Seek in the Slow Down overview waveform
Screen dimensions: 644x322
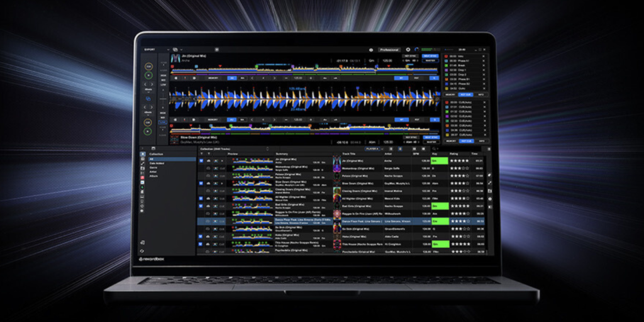[304, 128]
